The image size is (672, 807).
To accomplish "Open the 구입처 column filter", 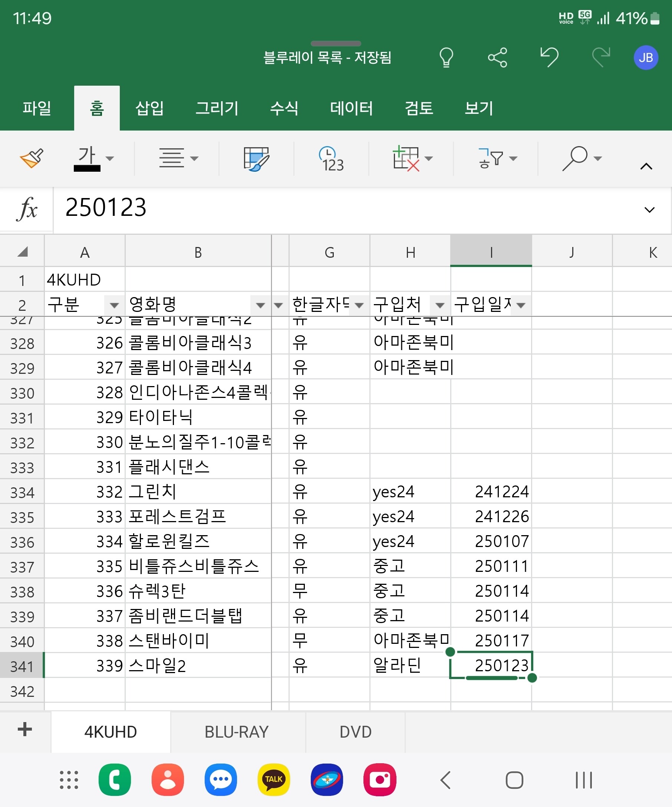I will pos(439,305).
